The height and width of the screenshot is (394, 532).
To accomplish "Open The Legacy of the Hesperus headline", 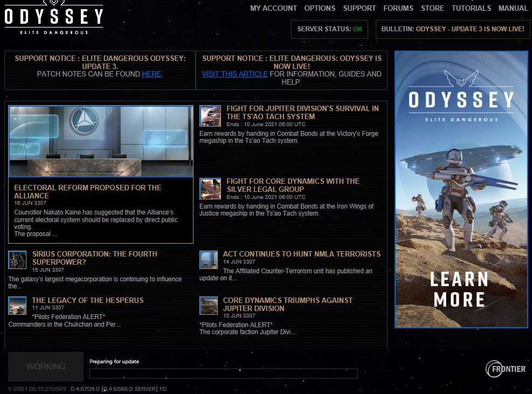I will [87, 300].
